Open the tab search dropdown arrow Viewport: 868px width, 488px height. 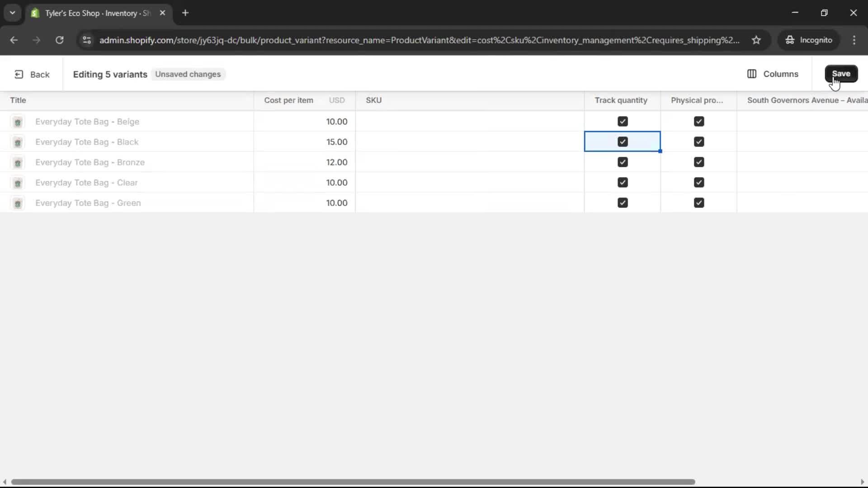click(x=12, y=13)
